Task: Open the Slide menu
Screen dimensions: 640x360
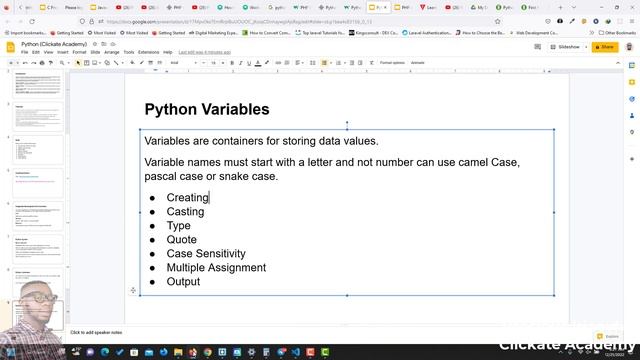Action: (x=95, y=52)
